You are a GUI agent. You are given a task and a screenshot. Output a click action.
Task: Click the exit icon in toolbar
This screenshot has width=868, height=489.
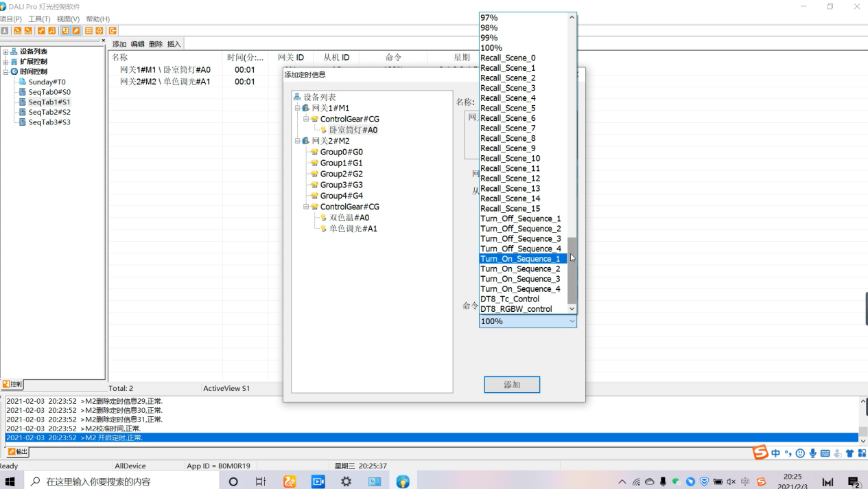113,30
